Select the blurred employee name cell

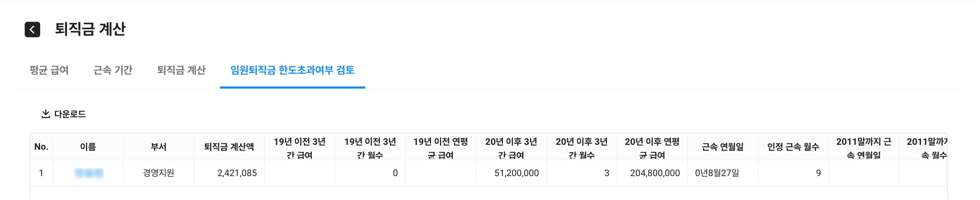[89, 173]
